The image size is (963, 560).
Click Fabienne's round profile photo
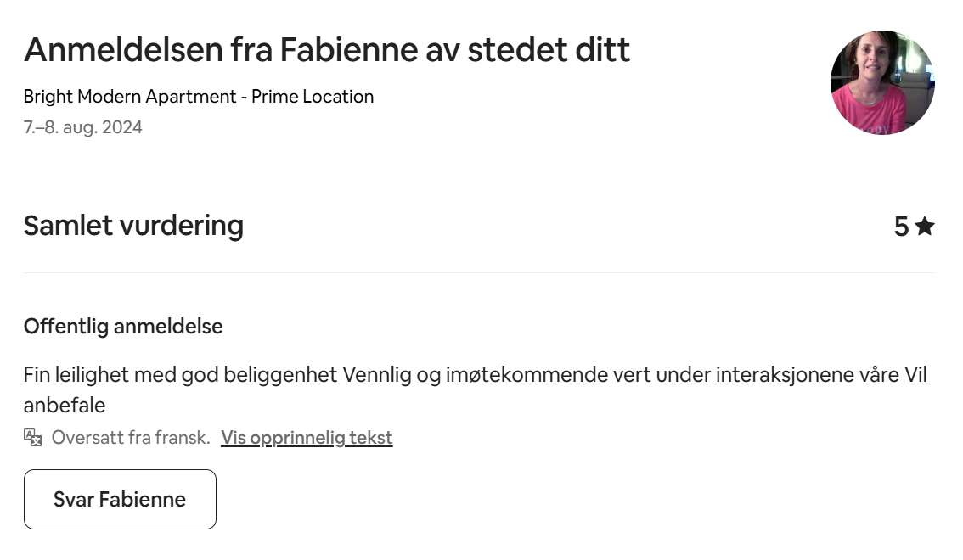point(882,83)
